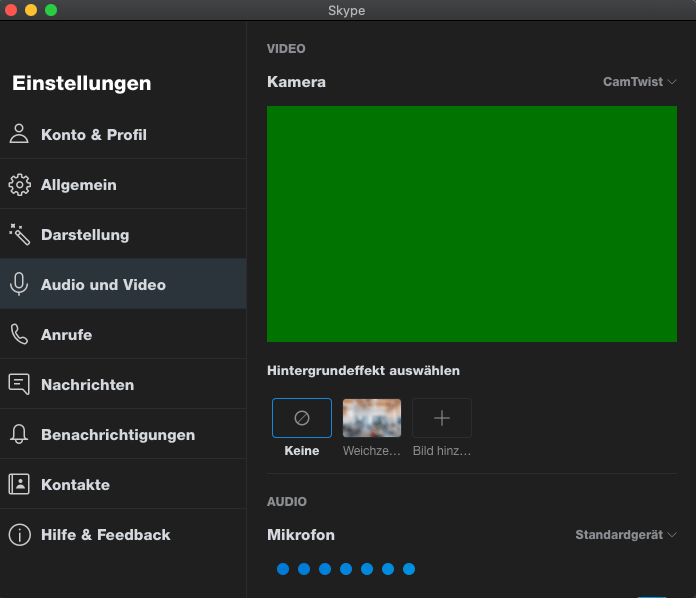Click the gear icon beside Allgemein
Image resolution: width=696 pixels, height=598 pixels.
[19, 184]
